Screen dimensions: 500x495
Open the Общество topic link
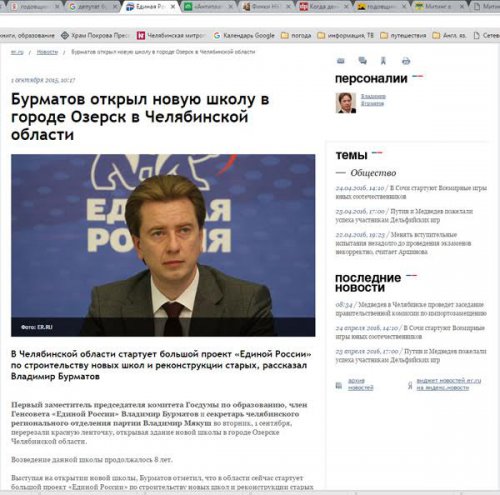(373, 173)
